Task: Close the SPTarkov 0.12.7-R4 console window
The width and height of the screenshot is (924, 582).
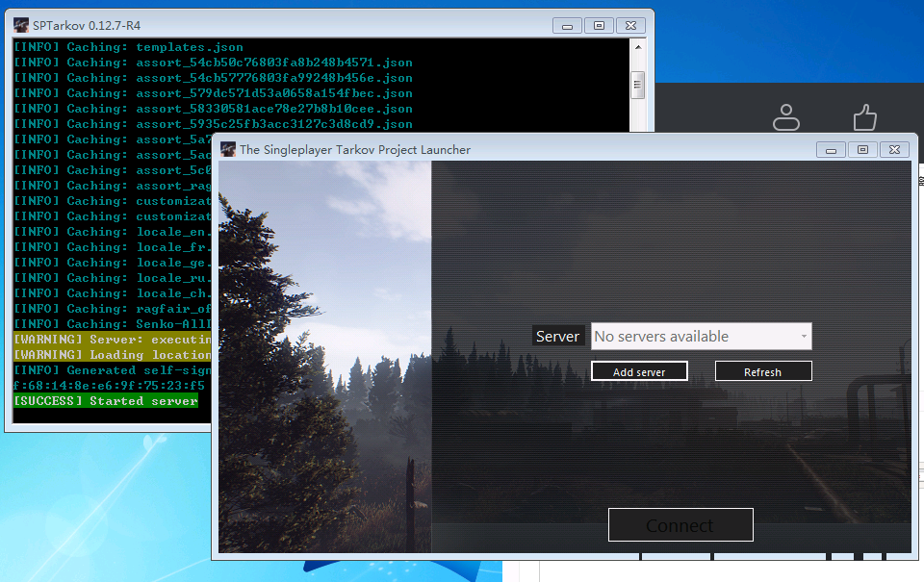Action: click(630, 26)
